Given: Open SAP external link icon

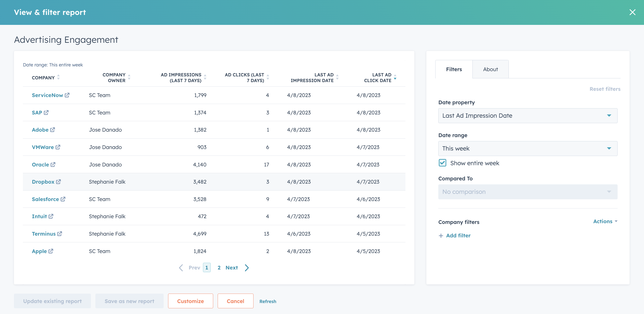Looking at the screenshot, I should pyautogui.click(x=46, y=113).
